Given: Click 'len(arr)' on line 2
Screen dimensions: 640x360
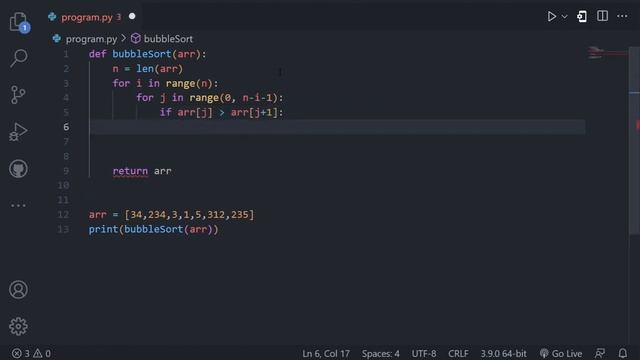Looking at the screenshot, I should click(160, 69).
